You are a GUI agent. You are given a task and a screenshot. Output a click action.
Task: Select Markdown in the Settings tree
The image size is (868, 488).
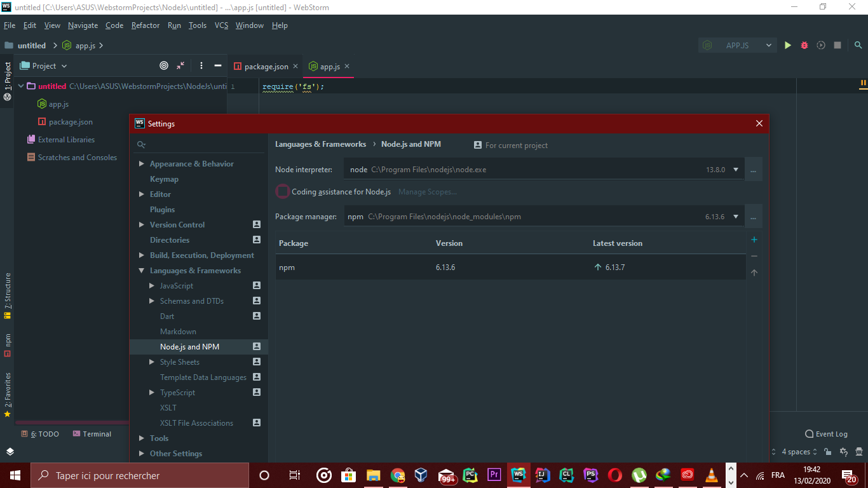tap(178, 332)
